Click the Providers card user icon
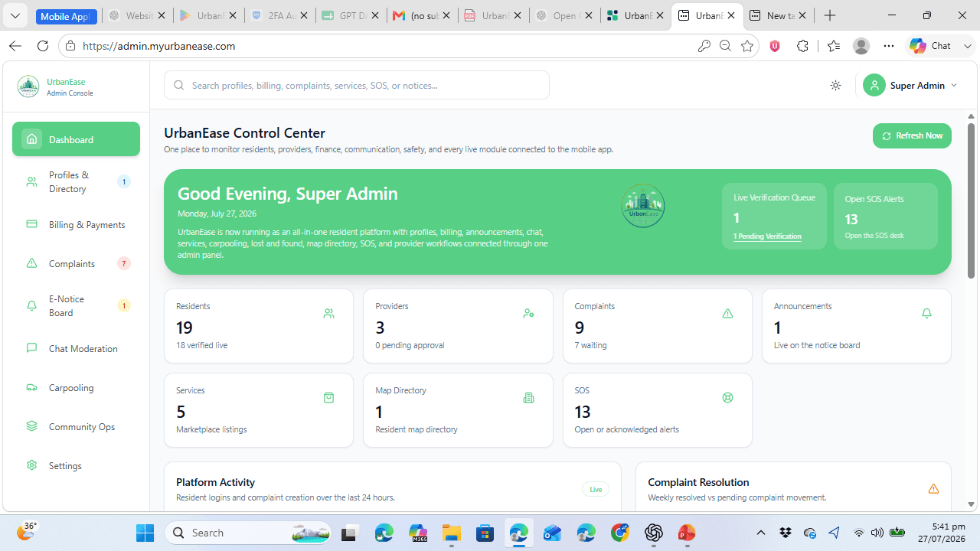Viewport: 980px width, 551px height. coord(528,314)
